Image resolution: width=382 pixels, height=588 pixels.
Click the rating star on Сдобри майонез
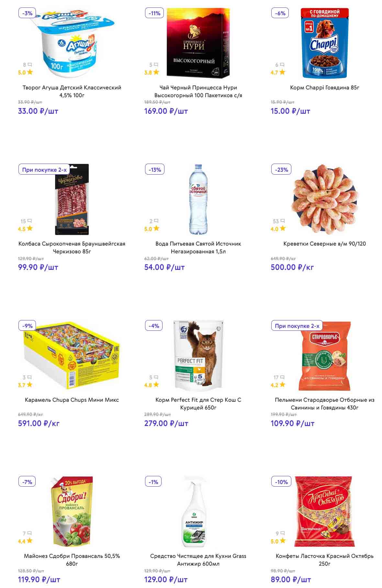tap(30, 541)
